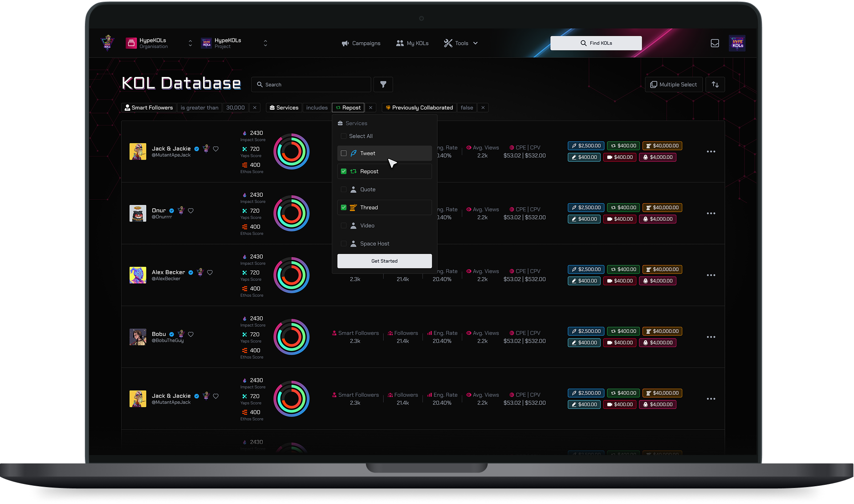Click Bobu's profile avatar

click(x=138, y=337)
